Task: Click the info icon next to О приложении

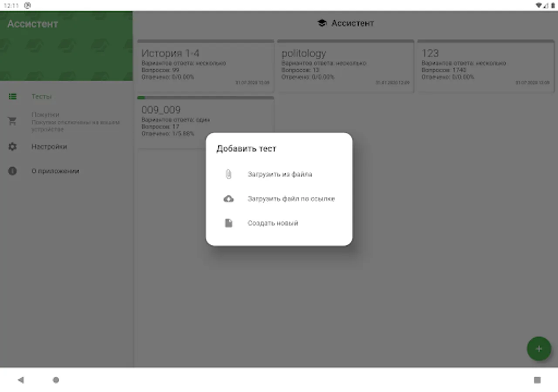Action: (12, 171)
